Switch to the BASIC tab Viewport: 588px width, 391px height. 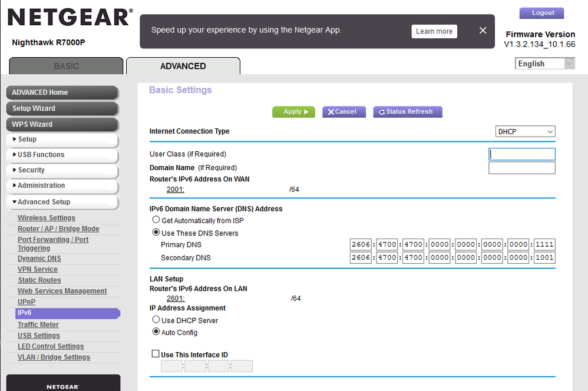point(65,66)
